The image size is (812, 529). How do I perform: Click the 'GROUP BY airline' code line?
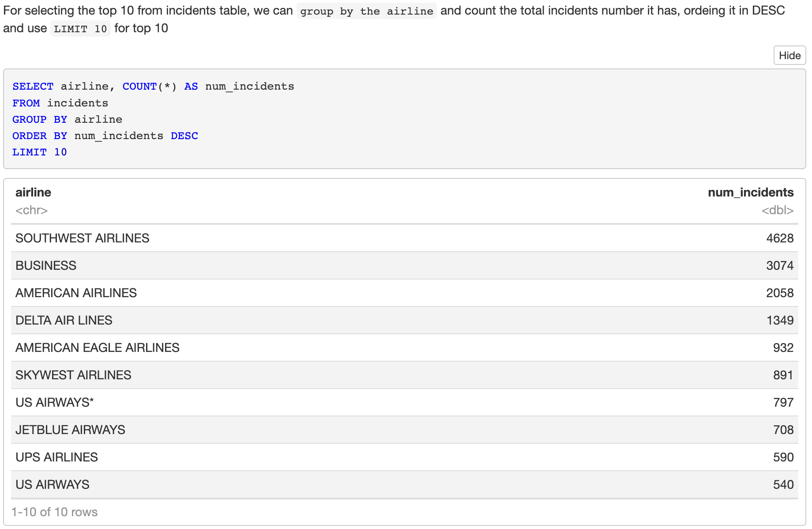coord(67,119)
